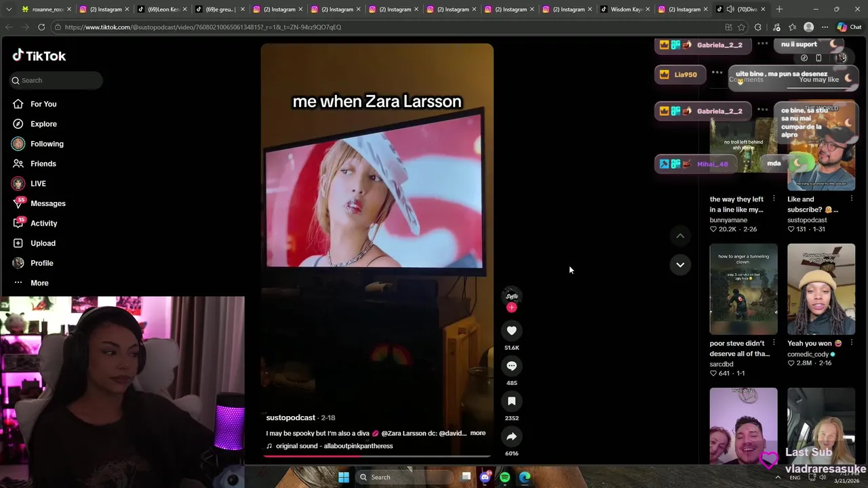Open the volume control in system tray

coord(823,477)
